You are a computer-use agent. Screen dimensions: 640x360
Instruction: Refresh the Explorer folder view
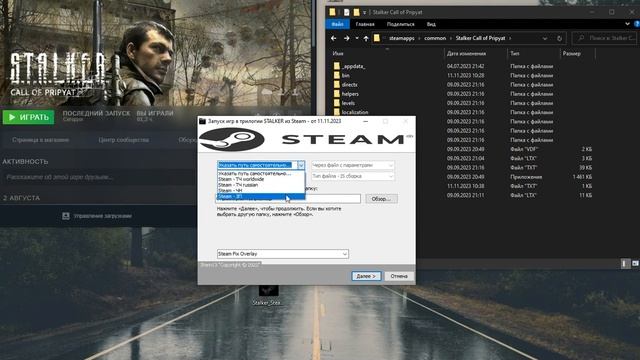click(559, 38)
